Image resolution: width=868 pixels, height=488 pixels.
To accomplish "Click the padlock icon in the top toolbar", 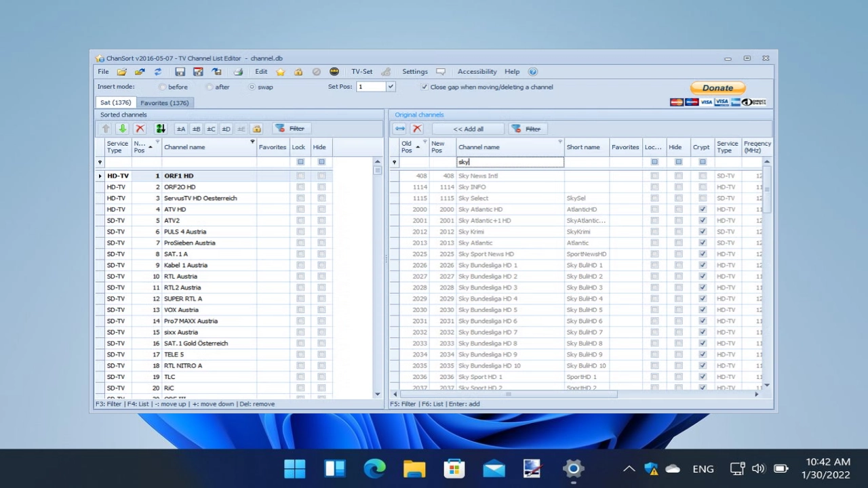I will (x=298, y=72).
